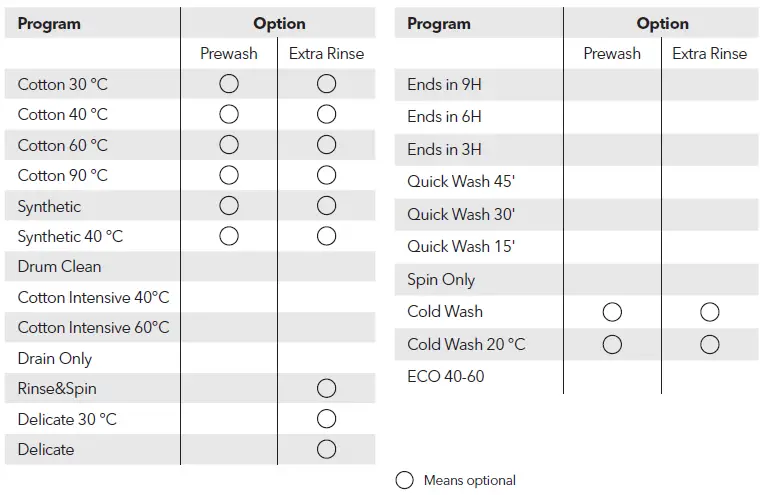This screenshot has height=495, width=760.
Task: Select the Drain Only program label
Action: tap(55, 358)
